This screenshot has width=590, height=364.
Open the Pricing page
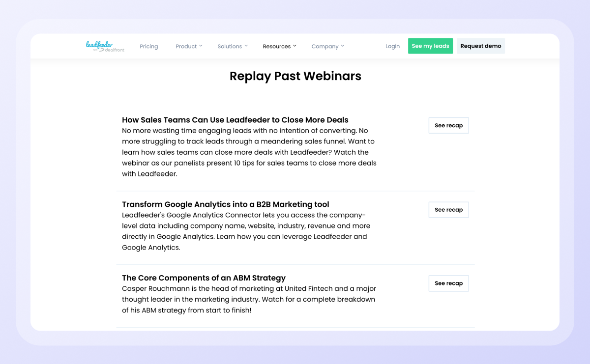[x=149, y=46]
